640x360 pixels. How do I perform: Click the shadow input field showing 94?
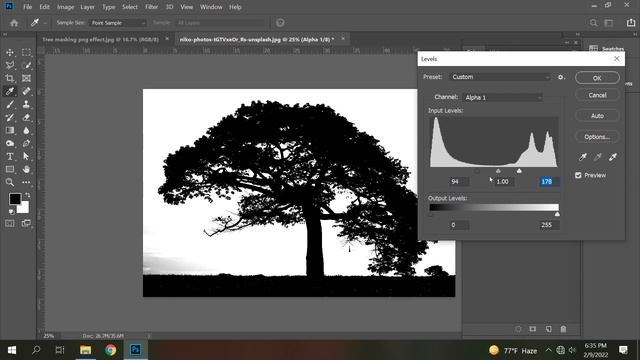pos(459,182)
